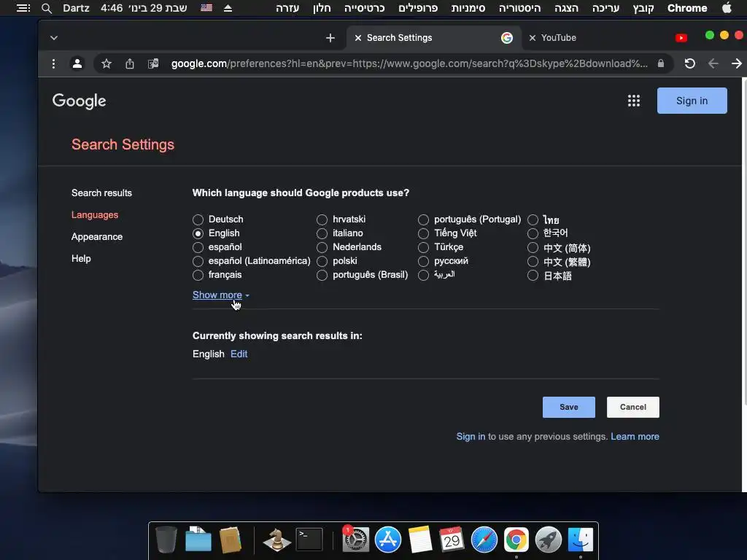Screen dimensions: 747x560
Task: Select português (Brasil) radio button
Action: click(322, 275)
